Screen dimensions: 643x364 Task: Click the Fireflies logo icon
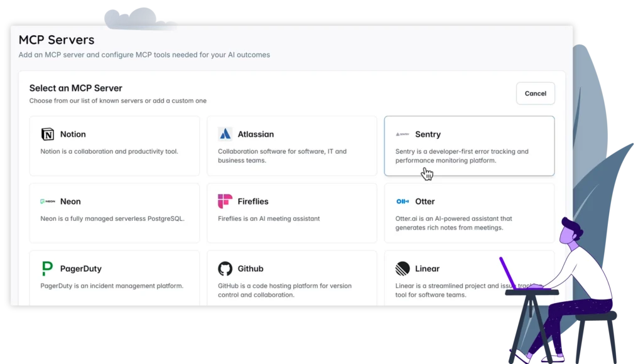pos(225,201)
